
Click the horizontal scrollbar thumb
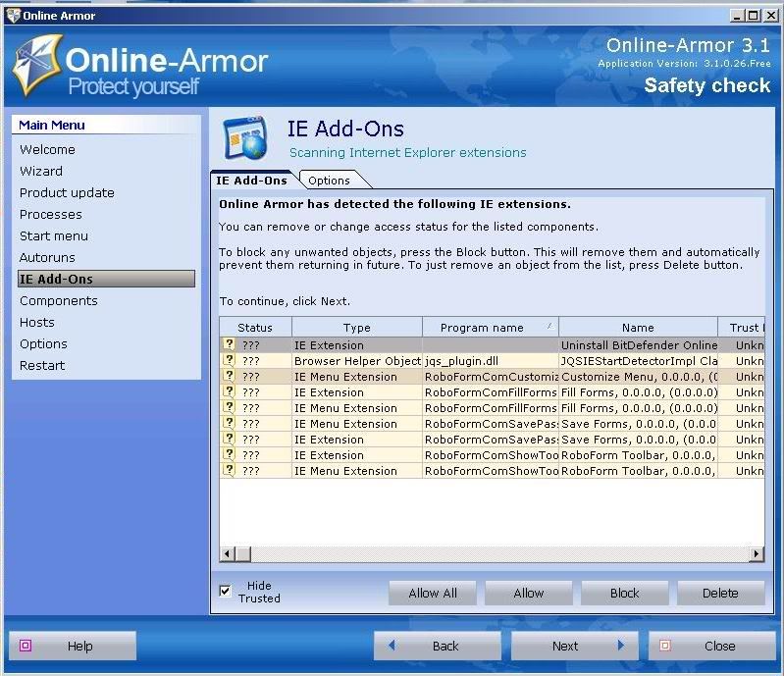tap(243, 553)
